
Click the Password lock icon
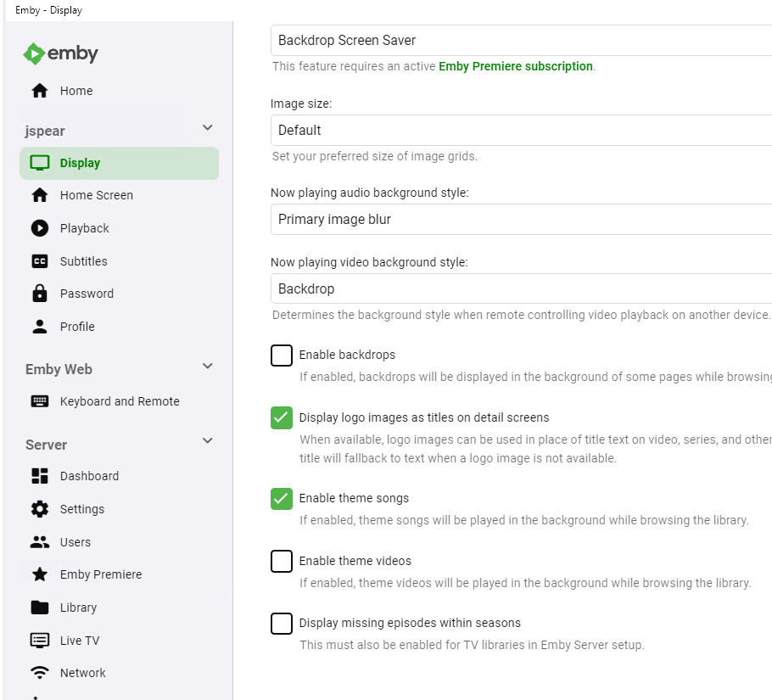39,294
